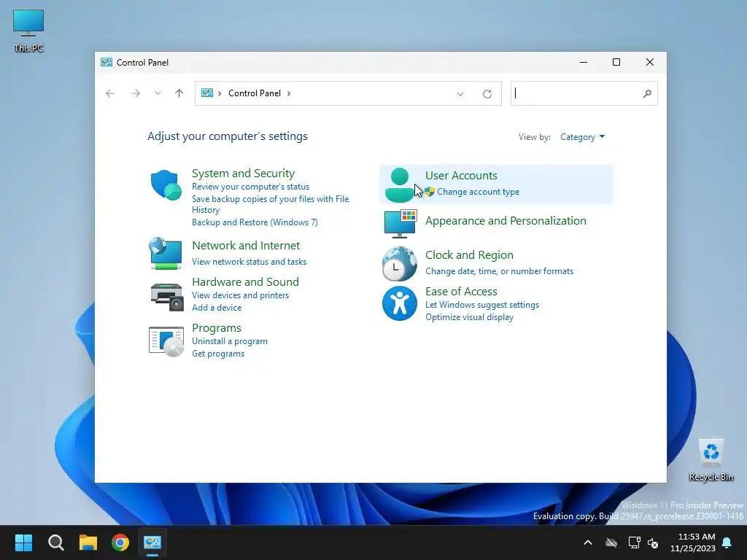Select the Recycle Bin desktop icon

[711, 460]
